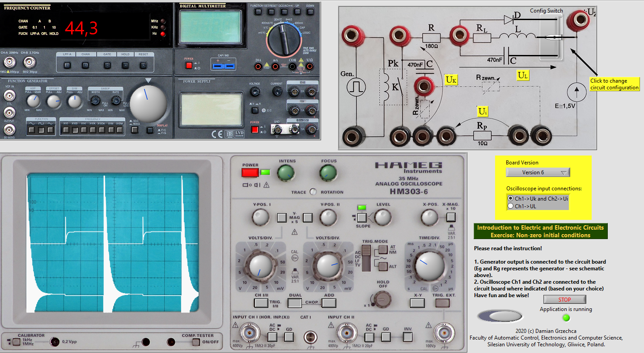
Task: Select Ch1->Uk and Ch2->Ui connection option
Action: click(510, 198)
